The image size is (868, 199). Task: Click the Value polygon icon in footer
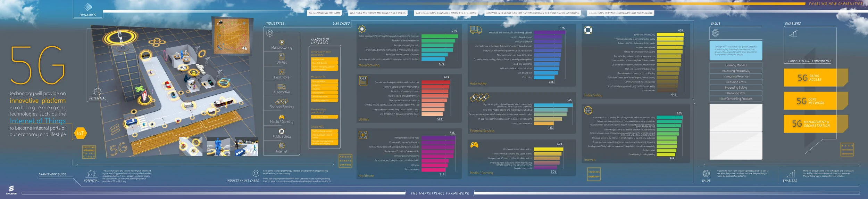pos(706,173)
